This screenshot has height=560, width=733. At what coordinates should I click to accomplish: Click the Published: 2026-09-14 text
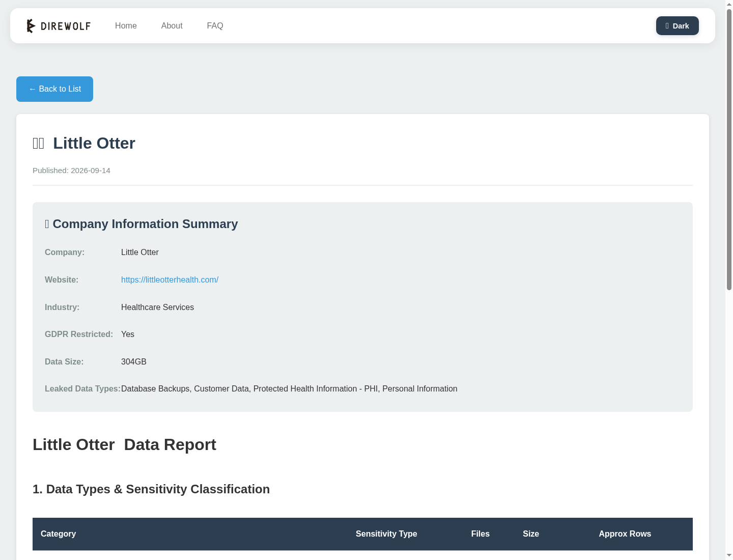[x=71, y=171]
